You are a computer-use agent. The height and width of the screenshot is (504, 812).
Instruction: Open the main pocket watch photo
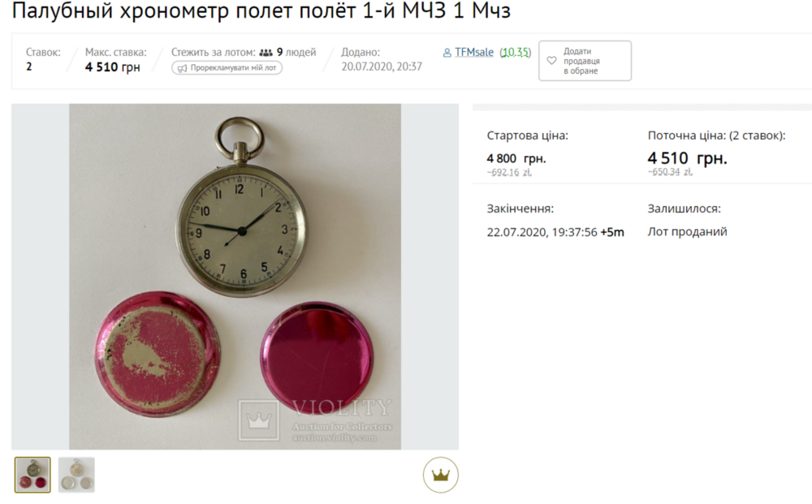(x=235, y=276)
